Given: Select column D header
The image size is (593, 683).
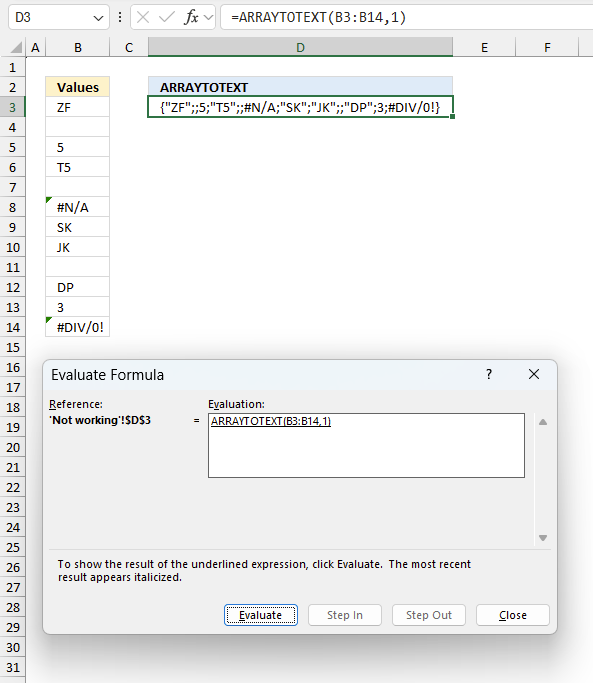Looking at the screenshot, I should tap(301, 47).
